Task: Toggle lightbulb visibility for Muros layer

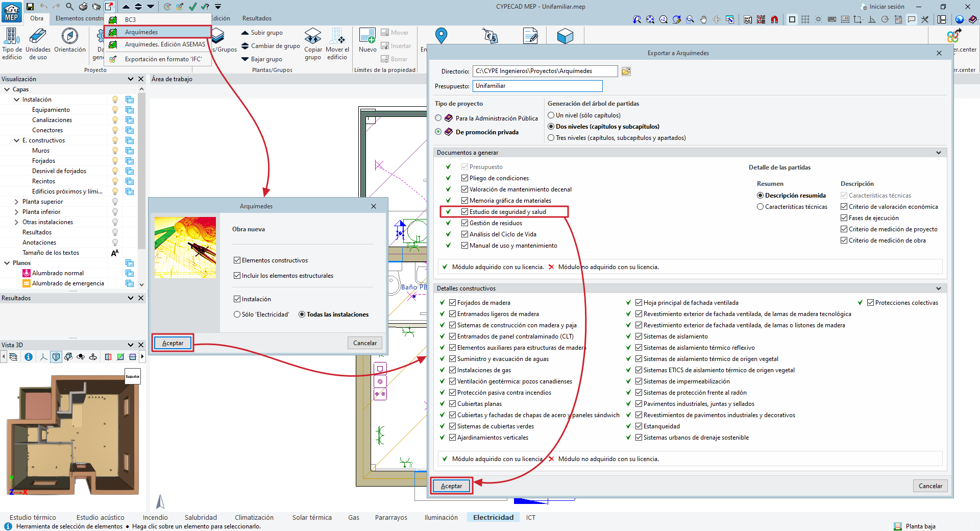Action: pyautogui.click(x=115, y=151)
